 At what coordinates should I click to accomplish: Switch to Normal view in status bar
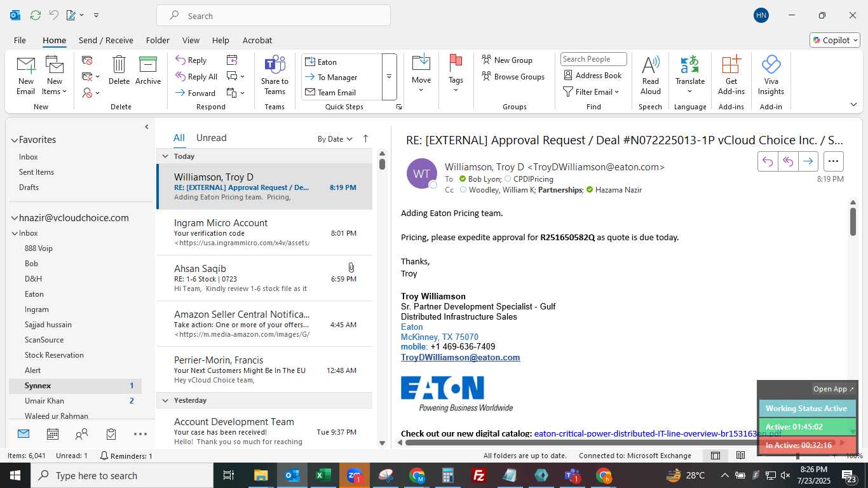pyautogui.click(x=715, y=456)
